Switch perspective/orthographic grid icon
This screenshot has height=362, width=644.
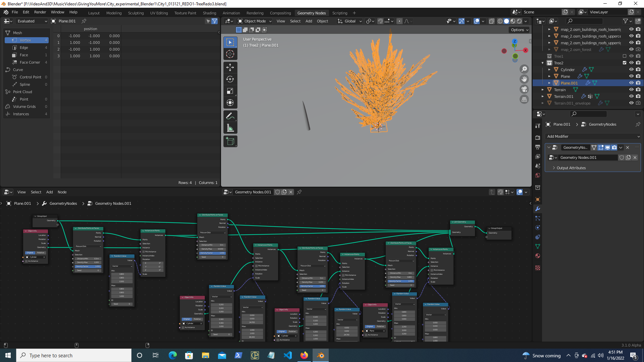(x=524, y=99)
